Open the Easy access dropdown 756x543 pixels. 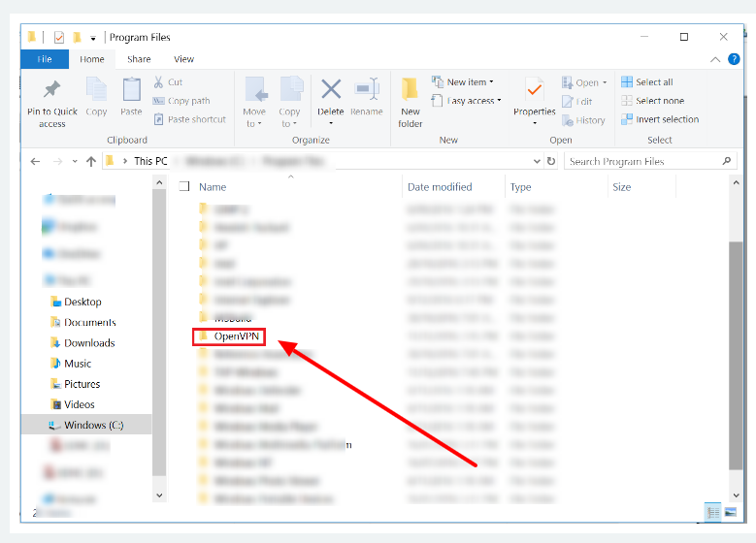466,101
